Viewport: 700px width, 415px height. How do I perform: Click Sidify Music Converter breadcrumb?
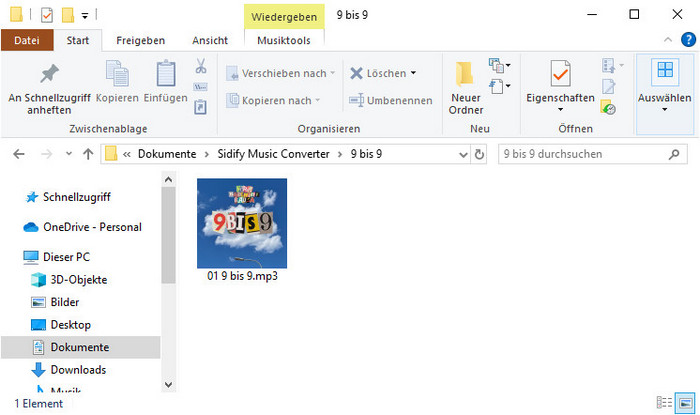click(273, 154)
